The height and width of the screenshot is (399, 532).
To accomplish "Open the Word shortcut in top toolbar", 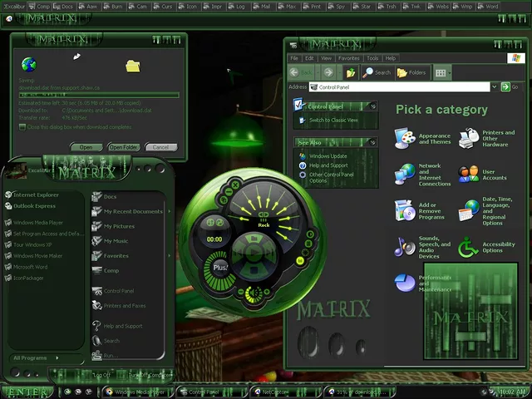I will tap(488, 6).
